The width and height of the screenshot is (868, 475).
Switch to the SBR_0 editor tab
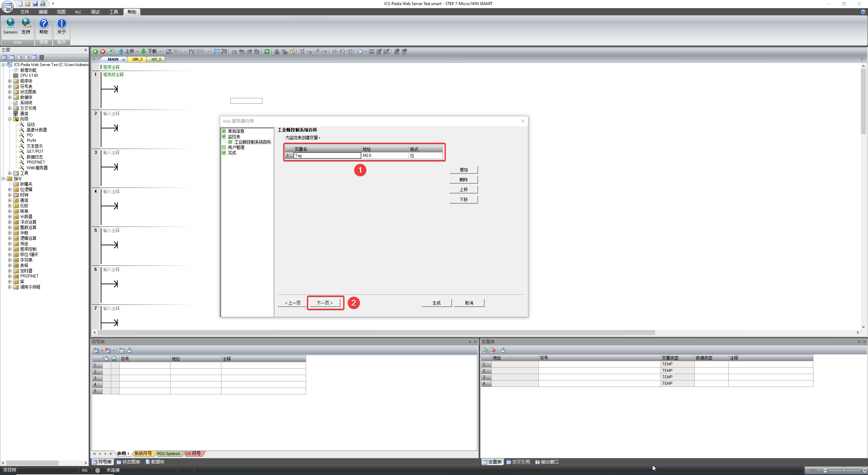click(x=137, y=59)
